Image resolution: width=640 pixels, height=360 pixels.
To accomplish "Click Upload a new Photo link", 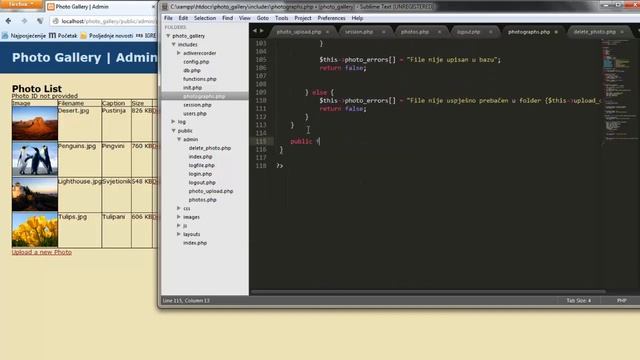I will tap(42, 252).
